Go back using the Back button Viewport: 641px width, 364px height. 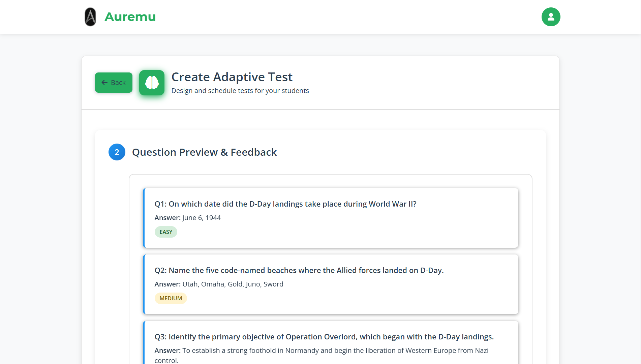point(114,83)
